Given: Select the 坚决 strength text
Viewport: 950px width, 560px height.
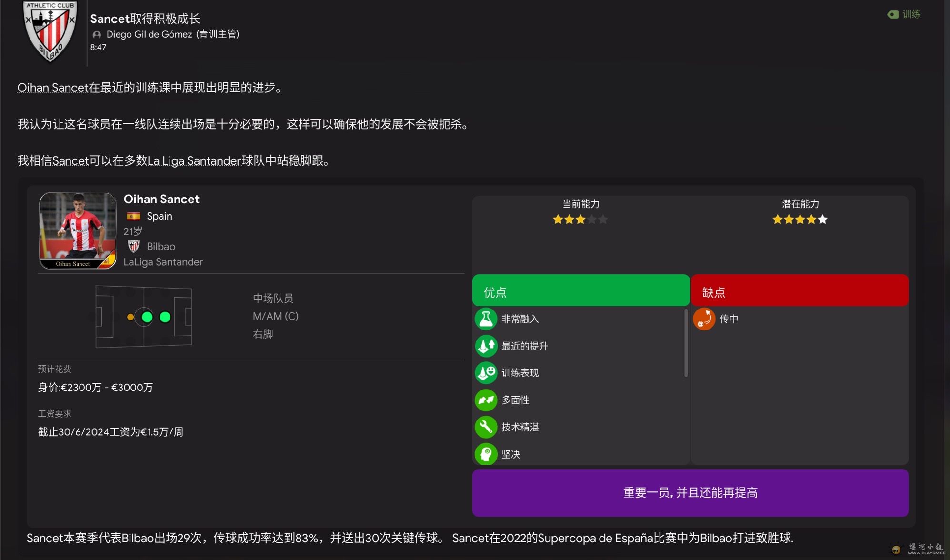Looking at the screenshot, I should 510,454.
